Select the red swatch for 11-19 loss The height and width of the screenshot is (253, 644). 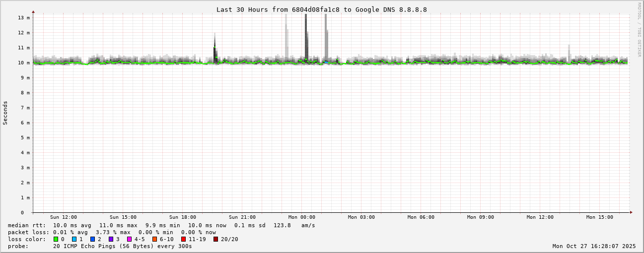tap(183, 239)
